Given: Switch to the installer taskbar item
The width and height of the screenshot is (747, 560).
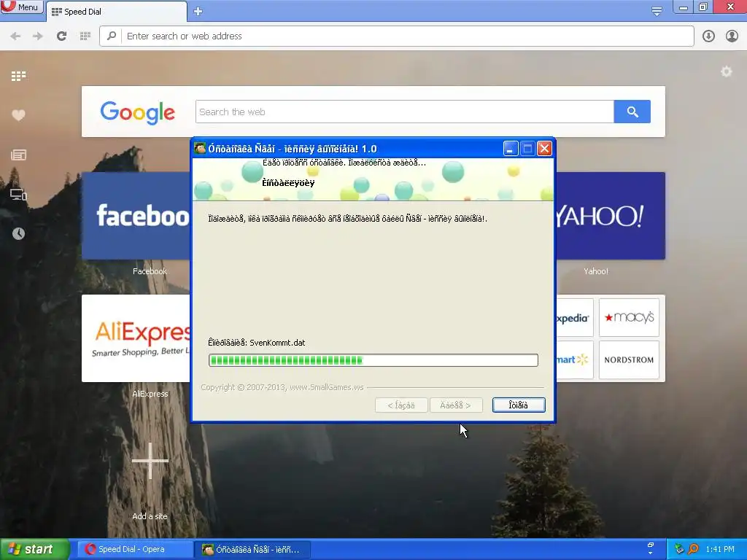Looking at the screenshot, I should (252, 550).
